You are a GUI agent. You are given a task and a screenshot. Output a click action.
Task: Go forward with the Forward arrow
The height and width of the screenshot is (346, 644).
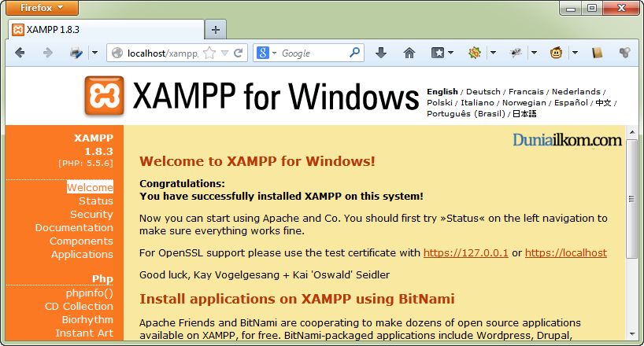48,53
